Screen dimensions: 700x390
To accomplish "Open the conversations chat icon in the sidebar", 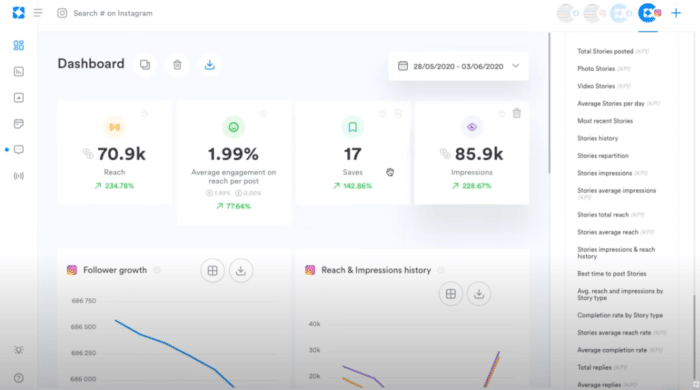I will (x=19, y=149).
